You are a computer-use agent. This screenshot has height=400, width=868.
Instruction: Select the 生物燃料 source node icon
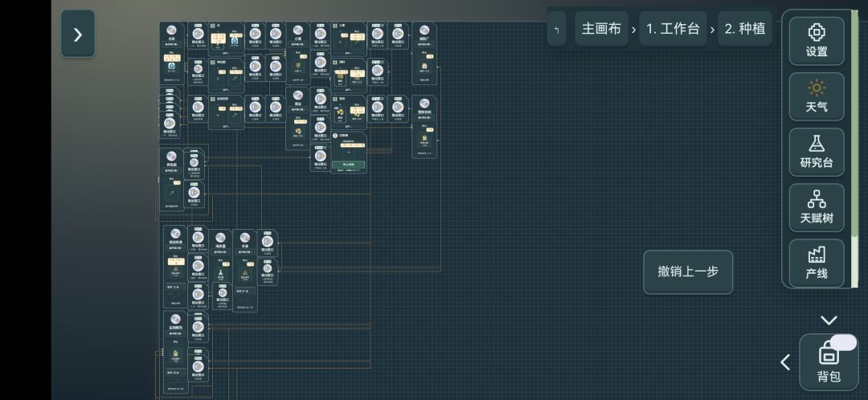[x=175, y=319]
